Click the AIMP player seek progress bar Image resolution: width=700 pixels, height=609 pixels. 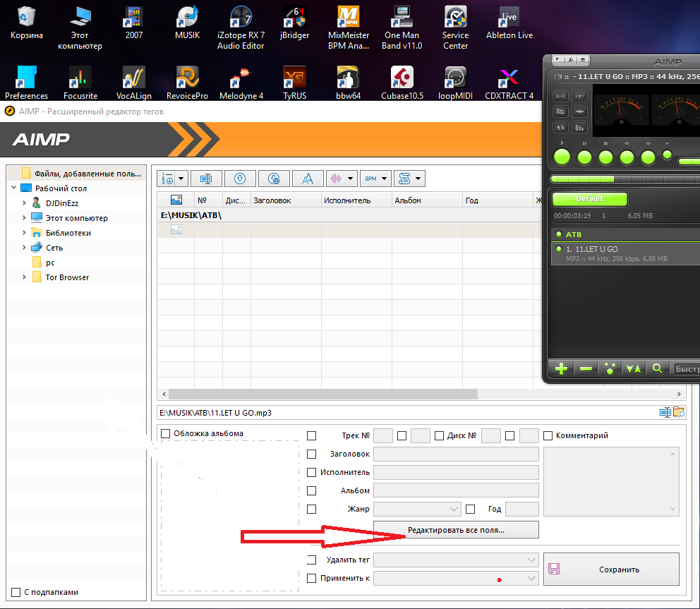(x=625, y=179)
